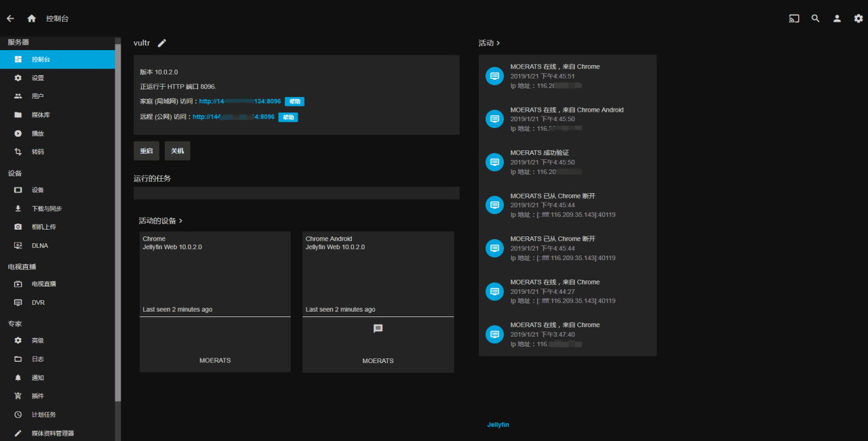The height and width of the screenshot is (441, 868).
Task: Open the Cast to device icon
Action: 793,18
